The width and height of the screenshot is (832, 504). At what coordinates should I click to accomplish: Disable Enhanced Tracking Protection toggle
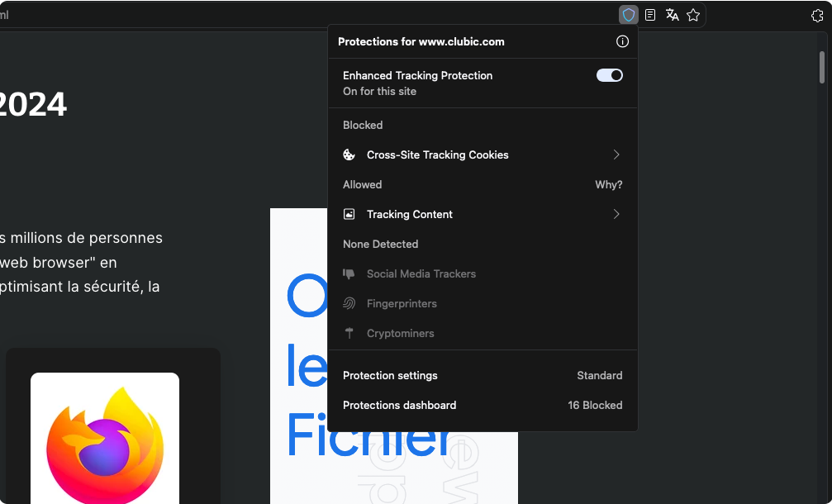pos(609,75)
